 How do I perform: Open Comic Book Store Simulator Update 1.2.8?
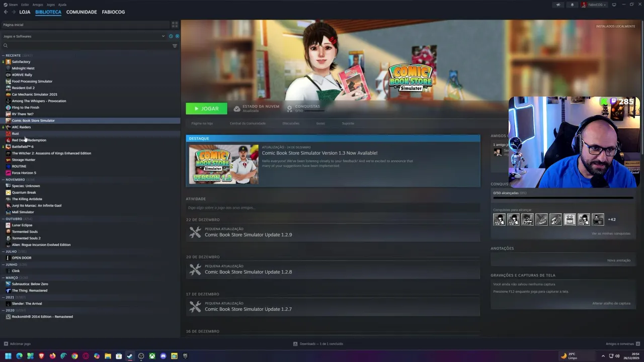point(248,272)
